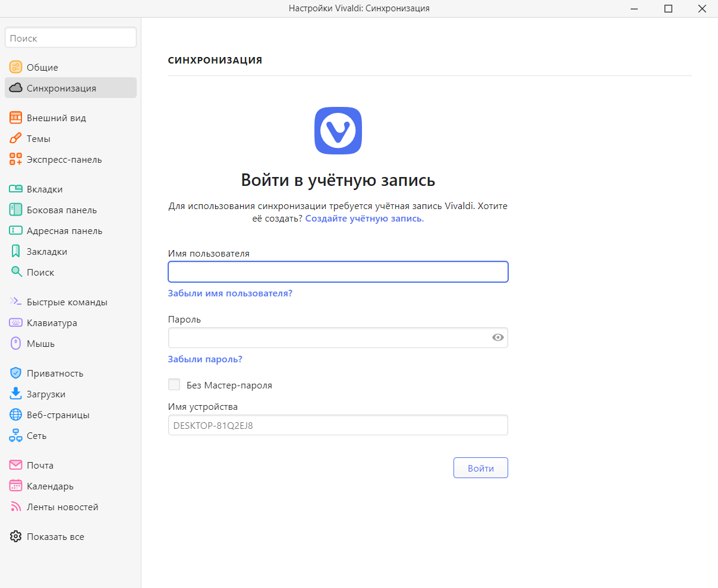Click the СИНХРОНИЗАЦИЯ page header
Viewport: 718px width, 588px height.
pyautogui.click(x=215, y=61)
